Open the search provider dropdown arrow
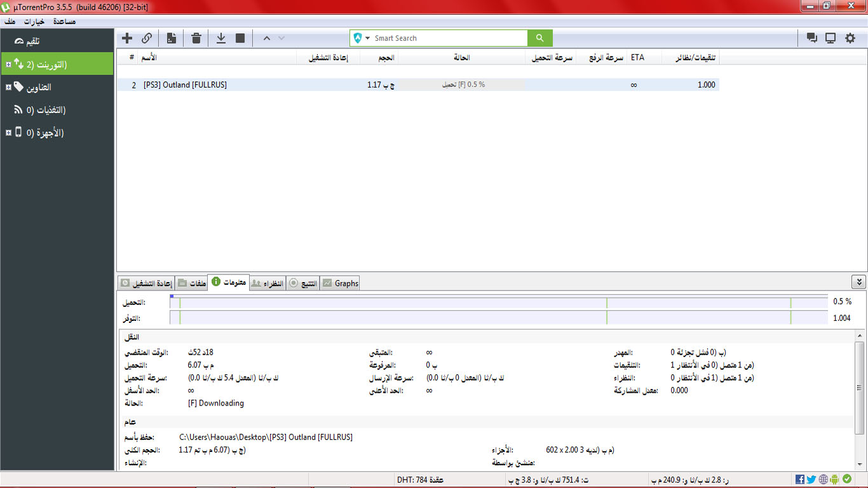The width and height of the screenshot is (868, 488). (x=367, y=38)
